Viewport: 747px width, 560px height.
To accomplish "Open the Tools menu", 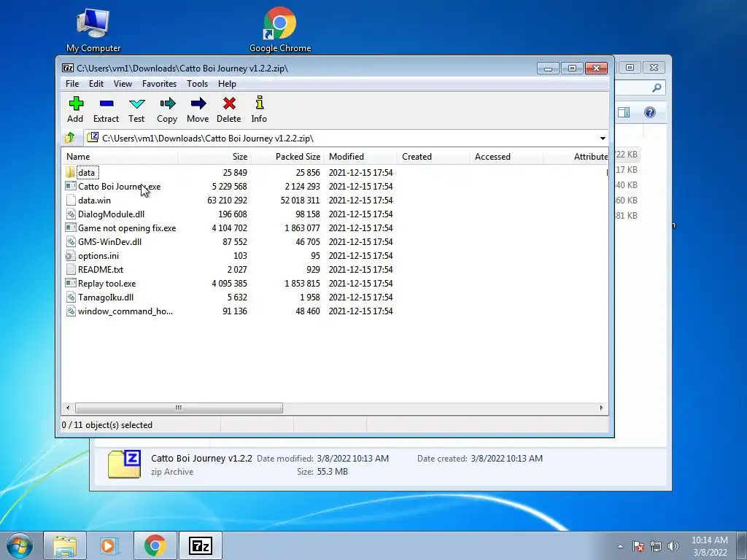I will [197, 83].
